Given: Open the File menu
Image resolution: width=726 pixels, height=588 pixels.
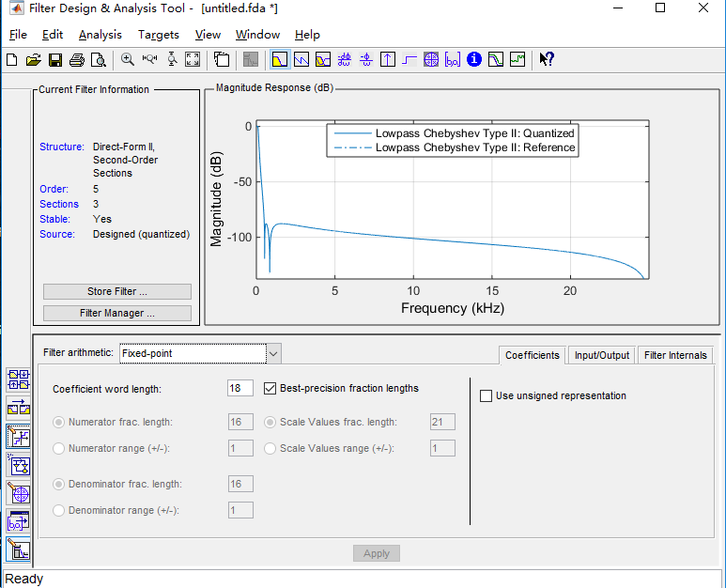Looking at the screenshot, I should pos(18,35).
